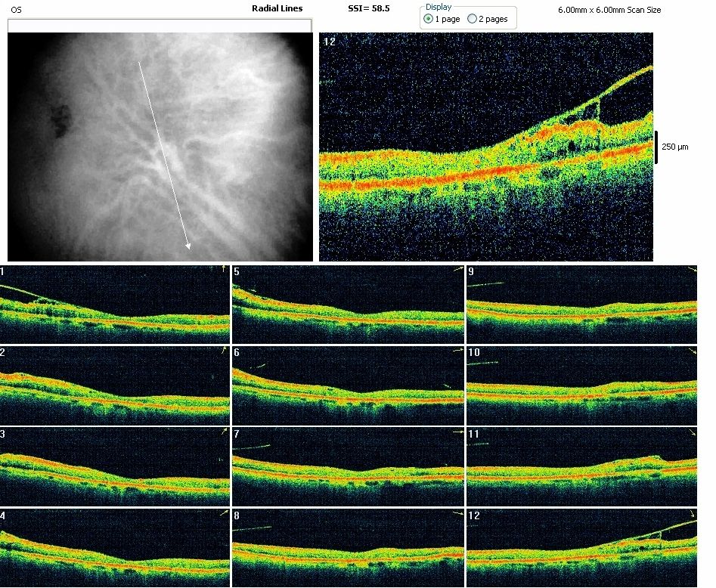Open radial scan thumbnail number 3
Screen dimensions: 716x588
pos(115,466)
